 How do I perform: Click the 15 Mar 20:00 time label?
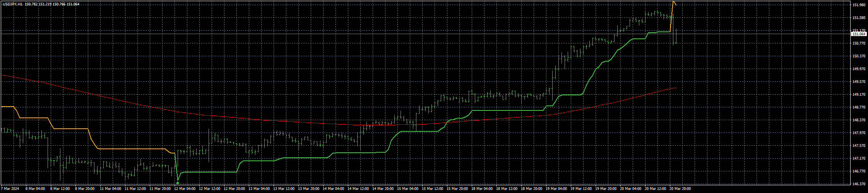[x=457, y=189]
